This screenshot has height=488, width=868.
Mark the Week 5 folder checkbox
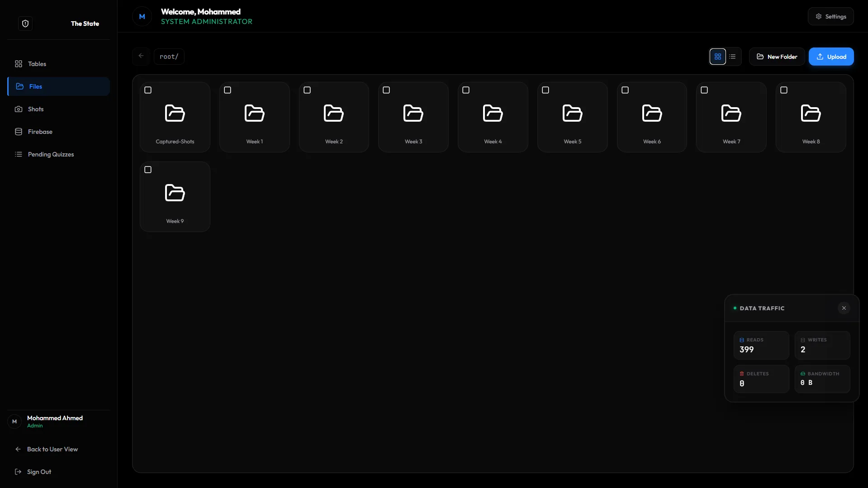545,90
